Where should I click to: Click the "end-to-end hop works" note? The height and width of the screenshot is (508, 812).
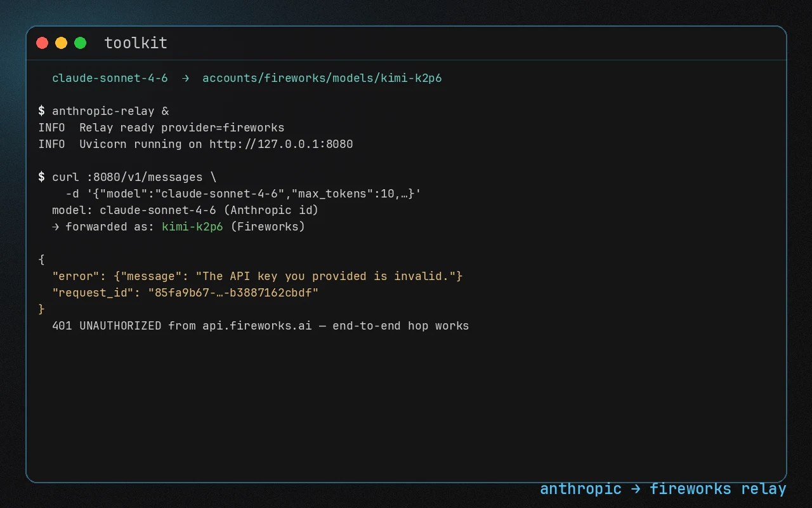401,326
